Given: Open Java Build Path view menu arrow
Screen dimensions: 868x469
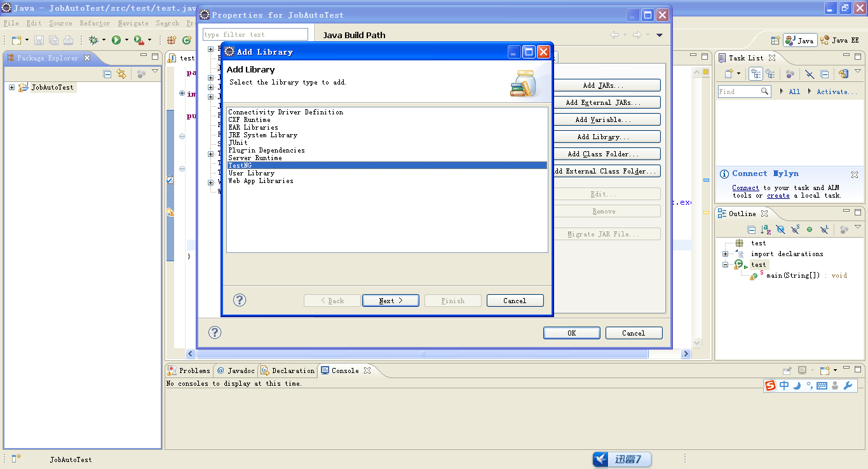Looking at the screenshot, I should click(x=659, y=35).
